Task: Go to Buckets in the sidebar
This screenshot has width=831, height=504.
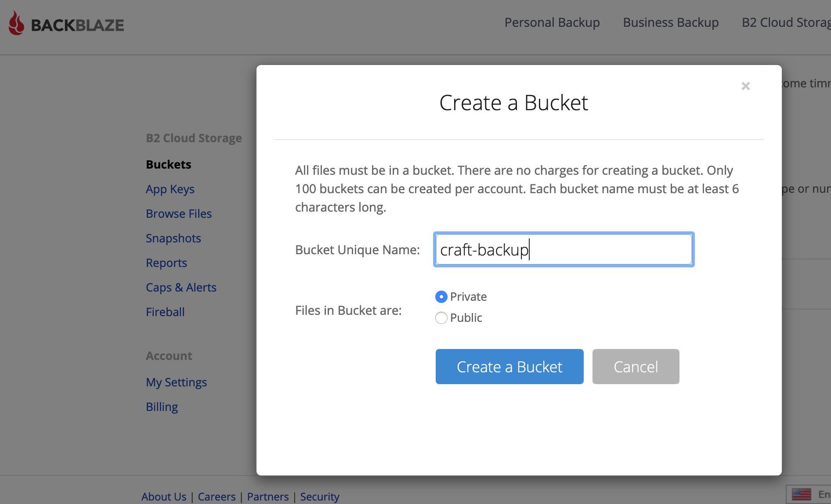Action: [169, 164]
